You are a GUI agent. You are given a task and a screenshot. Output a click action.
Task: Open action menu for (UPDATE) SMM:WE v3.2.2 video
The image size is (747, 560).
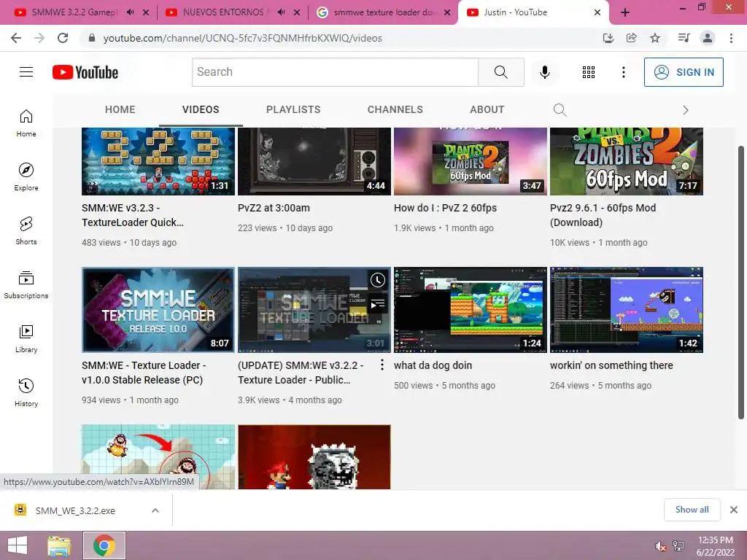coord(382,365)
